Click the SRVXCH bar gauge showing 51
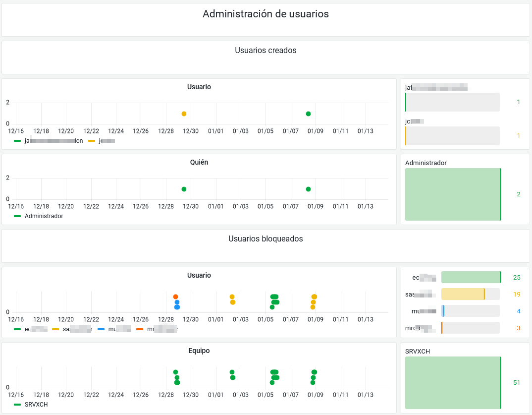Viewport: 532px width, 415px height. coord(453,383)
